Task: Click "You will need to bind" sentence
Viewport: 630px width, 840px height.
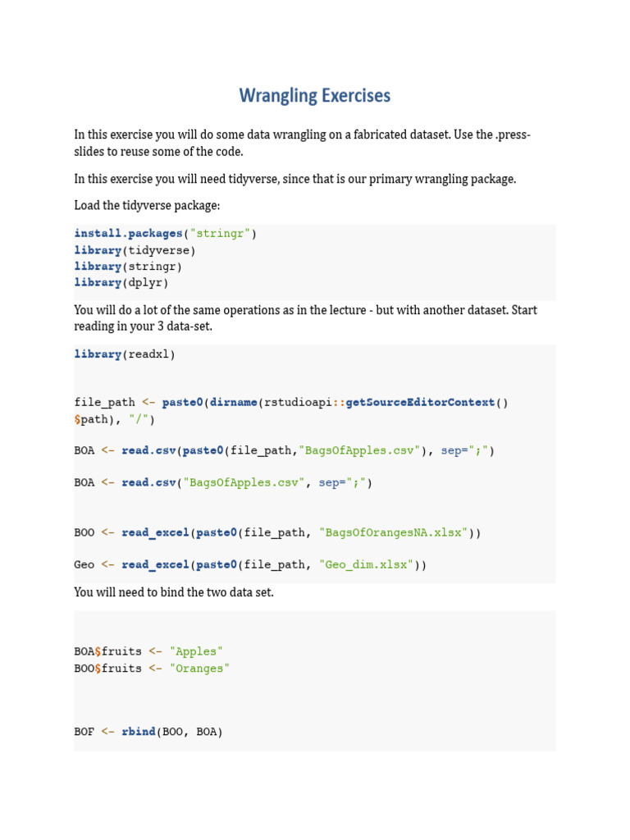Action: tap(174, 591)
